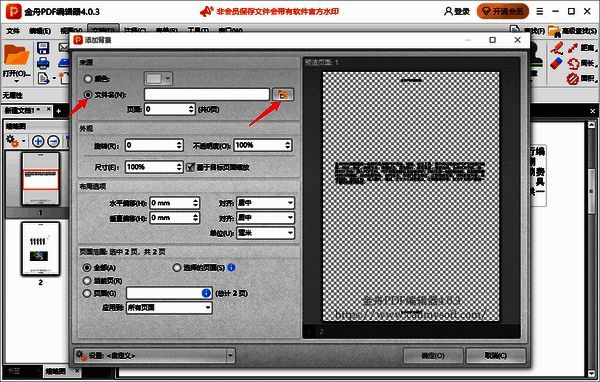Screen dimensions: 600x382
Task: Click the 垂直偏移 spinner arrows
Action: (196, 218)
